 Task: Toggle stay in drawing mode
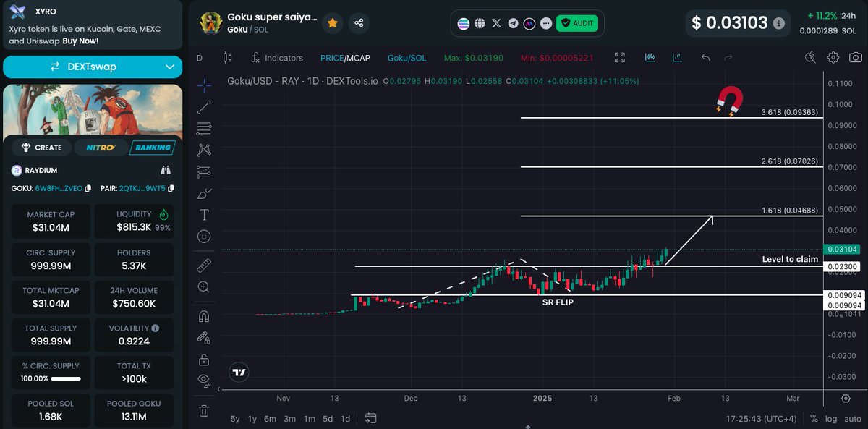click(x=204, y=338)
